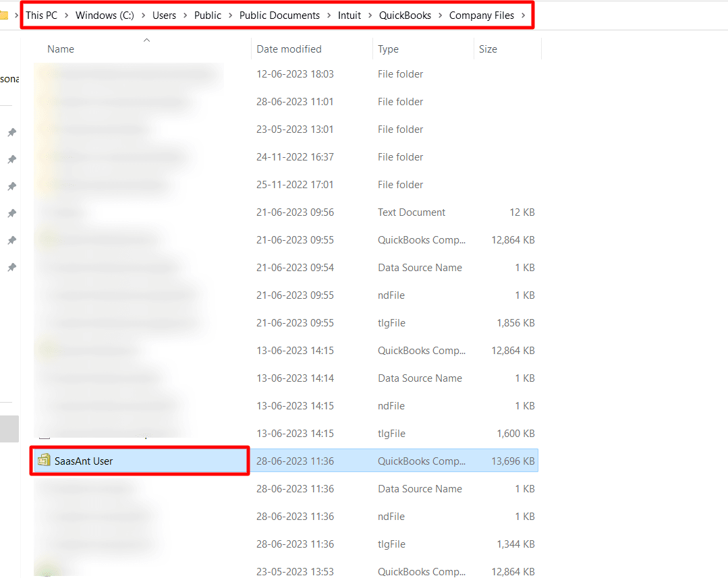Image resolution: width=728 pixels, height=578 pixels.
Task: Jump to the QuickBooks breadcrumb segment
Action: pyautogui.click(x=405, y=16)
